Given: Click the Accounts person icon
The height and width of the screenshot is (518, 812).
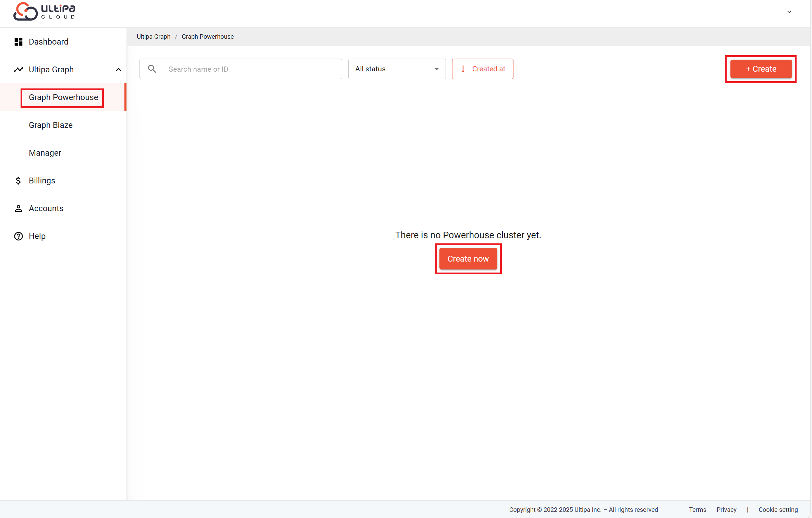Looking at the screenshot, I should (19, 208).
